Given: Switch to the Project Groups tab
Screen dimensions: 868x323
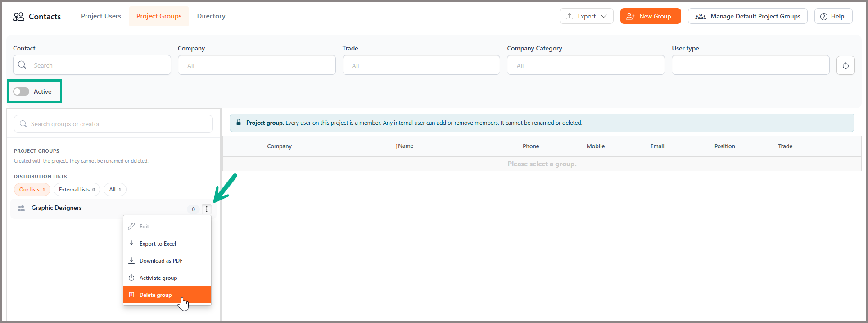Looking at the screenshot, I should click(x=159, y=16).
